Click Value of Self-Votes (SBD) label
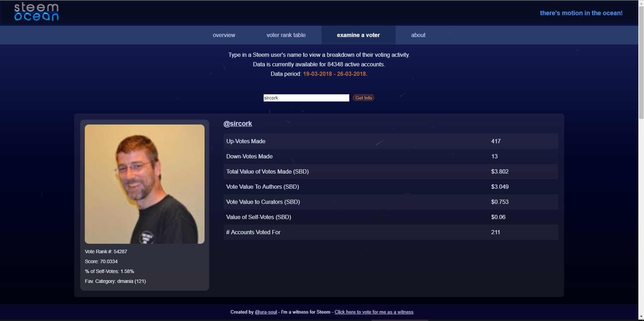Screen dimensions: 644x321 click(x=259, y=217)
